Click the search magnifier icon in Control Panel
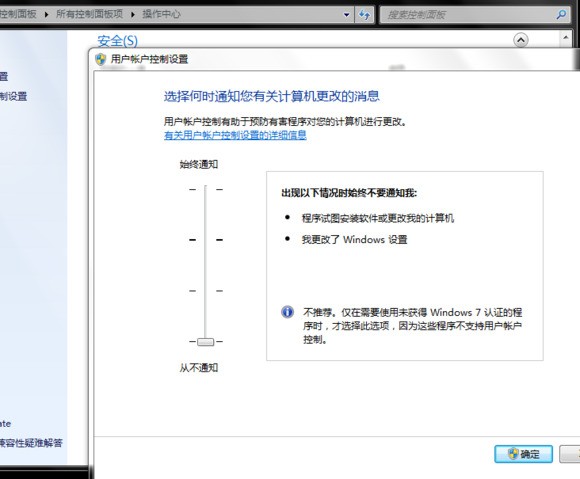This screenshot has width=580, height=479. (561, 15)
